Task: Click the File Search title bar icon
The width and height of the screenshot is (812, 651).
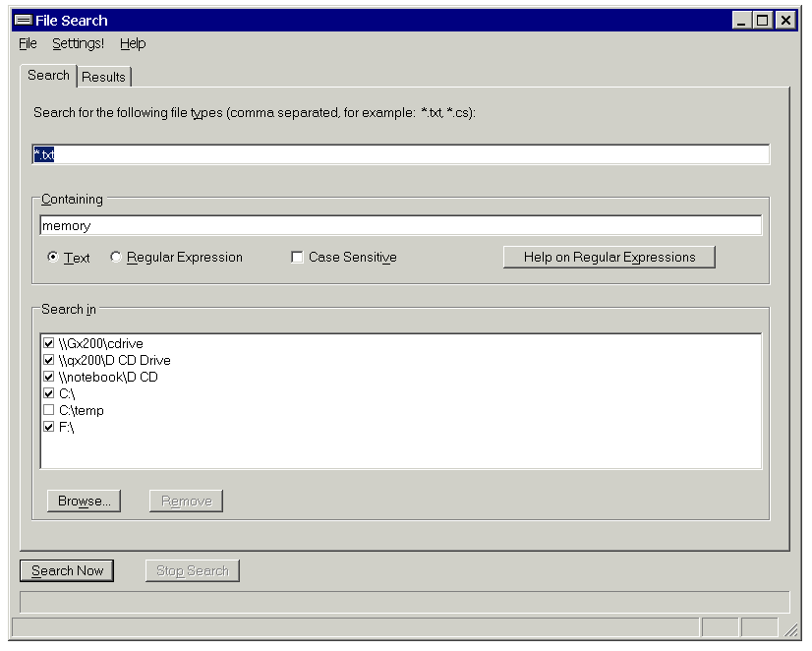Action: pyautogui.click(x=23, y=21)
